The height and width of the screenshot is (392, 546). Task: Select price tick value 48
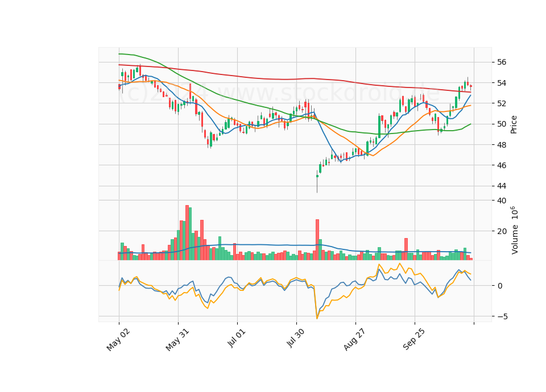502,145
